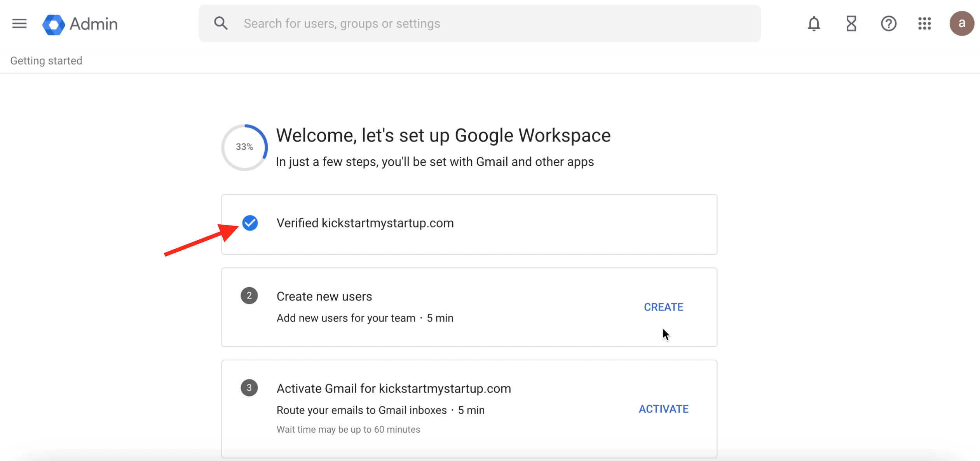This screenshot has width=980, height=461.
Task: Click the search magnifier icon
Action: pyautogui.click(x=221, y=23)
